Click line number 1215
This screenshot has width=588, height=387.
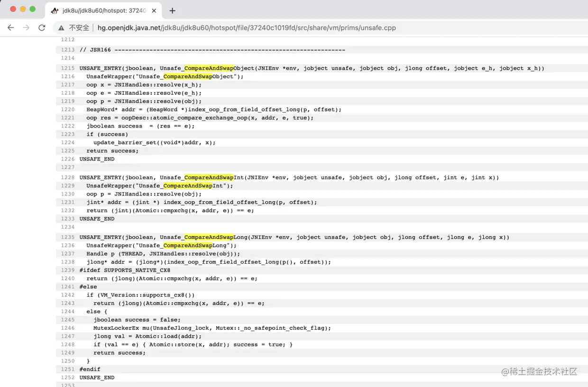pyautogui.click(x=67, y=68)
